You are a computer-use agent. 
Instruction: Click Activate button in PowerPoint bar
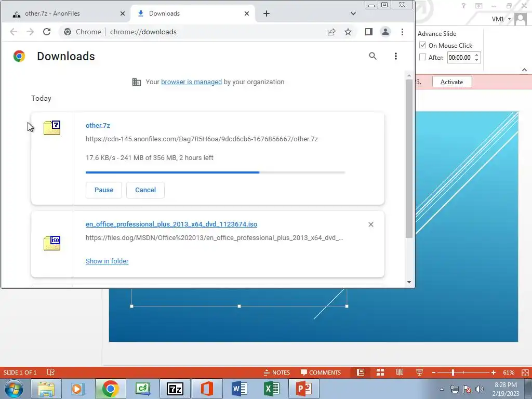tap(451, 82)
